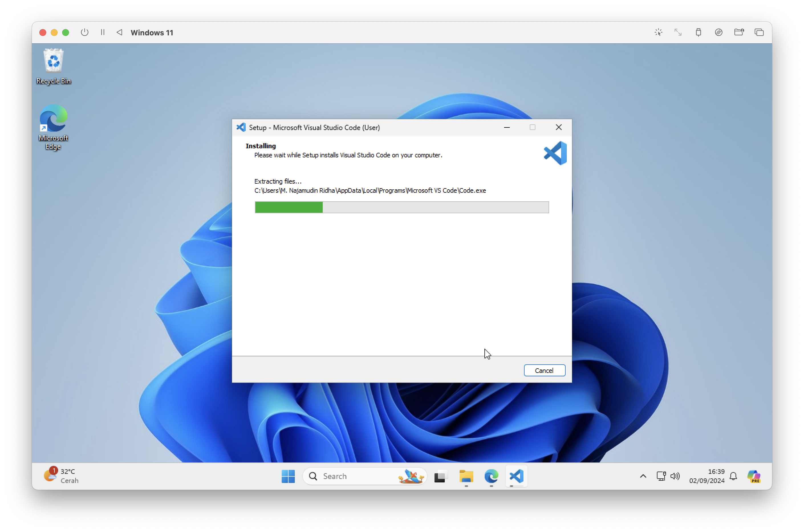The width and height of the screenshot is (804, 532).
Task: Click green fullscreen button of VM window
Action: click(66, 32)
